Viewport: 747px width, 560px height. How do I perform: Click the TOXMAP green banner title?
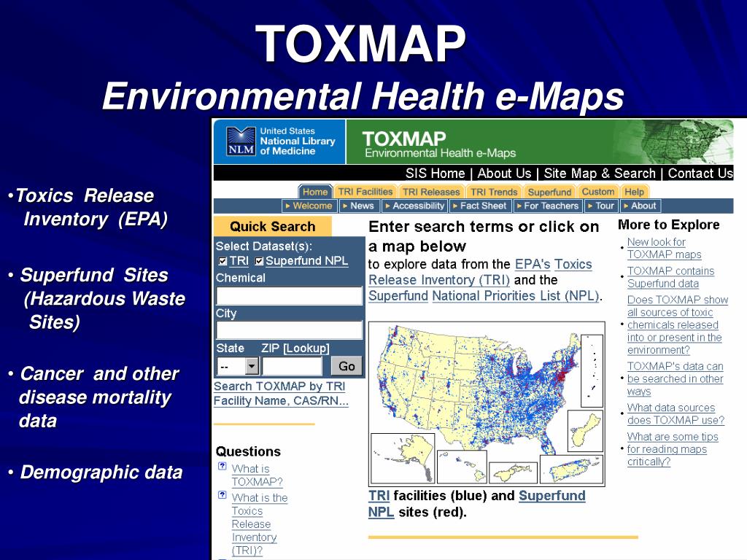(x=404, y=139)
